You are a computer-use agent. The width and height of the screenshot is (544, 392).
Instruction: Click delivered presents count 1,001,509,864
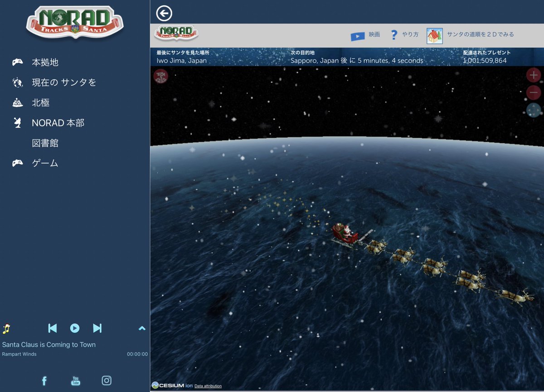pos(485,60)
